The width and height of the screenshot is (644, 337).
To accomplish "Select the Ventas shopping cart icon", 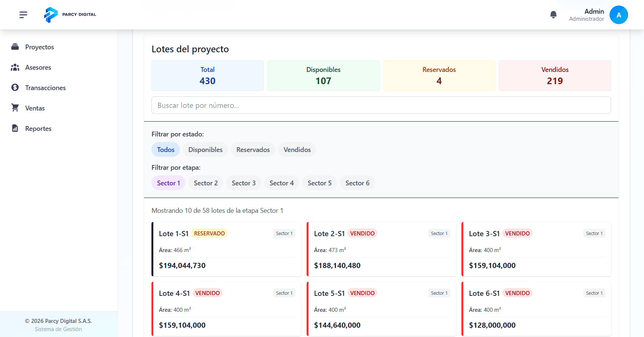I will [15, 108].
